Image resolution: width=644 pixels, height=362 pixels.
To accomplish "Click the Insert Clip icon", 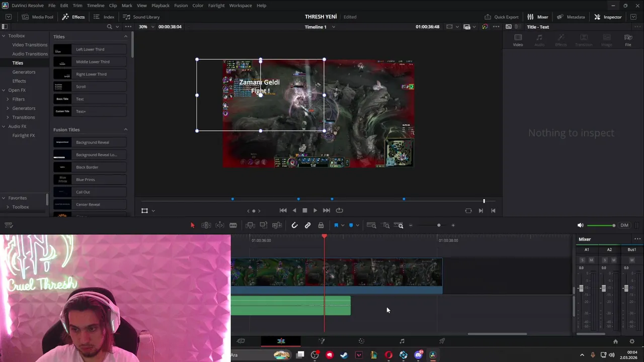I will (x=250, y=225).
